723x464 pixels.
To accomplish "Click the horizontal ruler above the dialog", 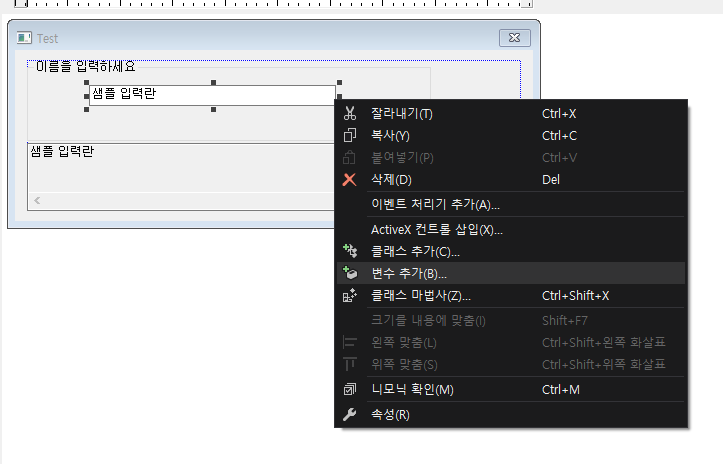I will pyautogui.click(x=273, y=4).
